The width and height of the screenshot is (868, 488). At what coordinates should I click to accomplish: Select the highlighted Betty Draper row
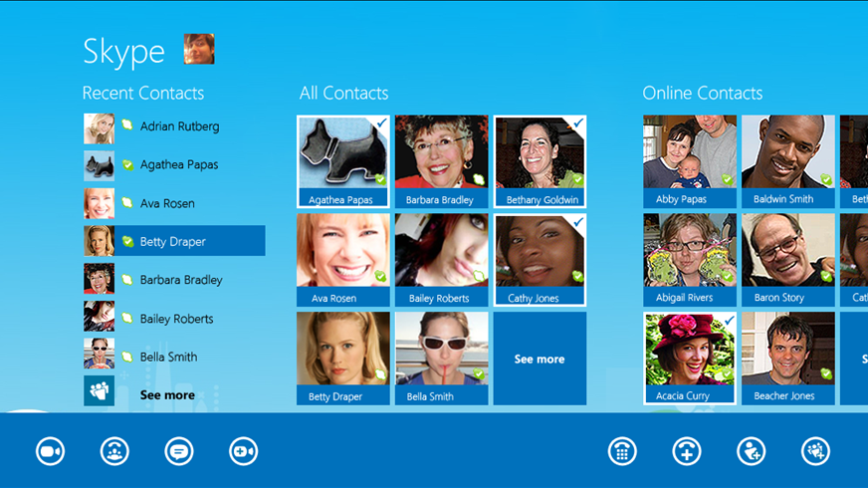pyautogui.click(x=174, y=241)
